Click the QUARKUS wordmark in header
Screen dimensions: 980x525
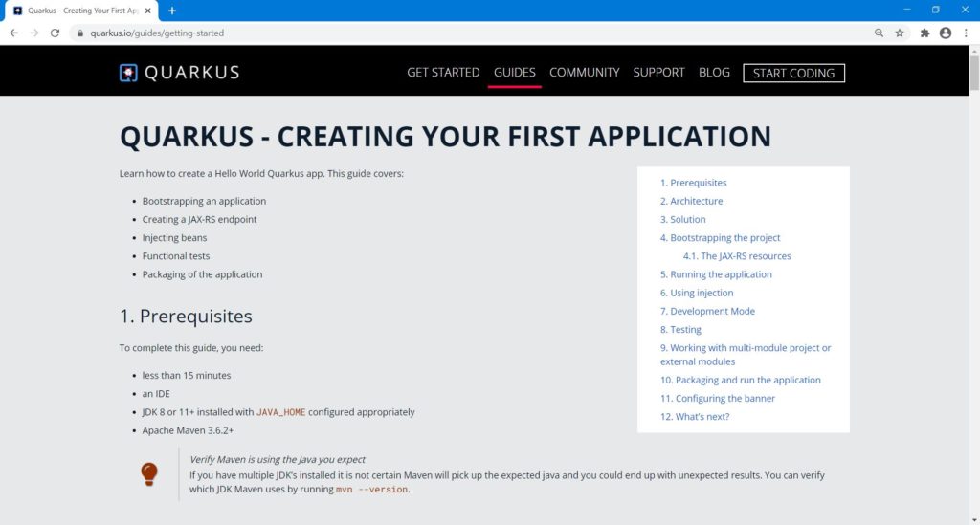tap(191, 73)
